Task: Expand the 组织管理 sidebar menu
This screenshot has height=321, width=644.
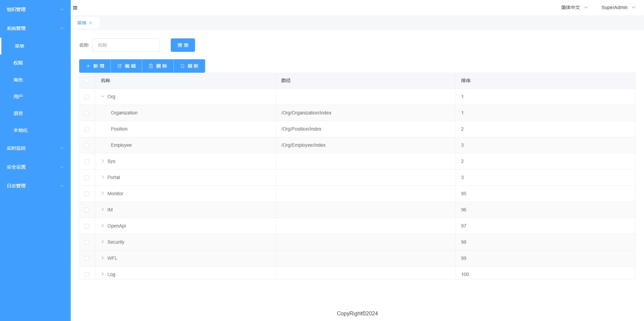Action: coord(35,9)
